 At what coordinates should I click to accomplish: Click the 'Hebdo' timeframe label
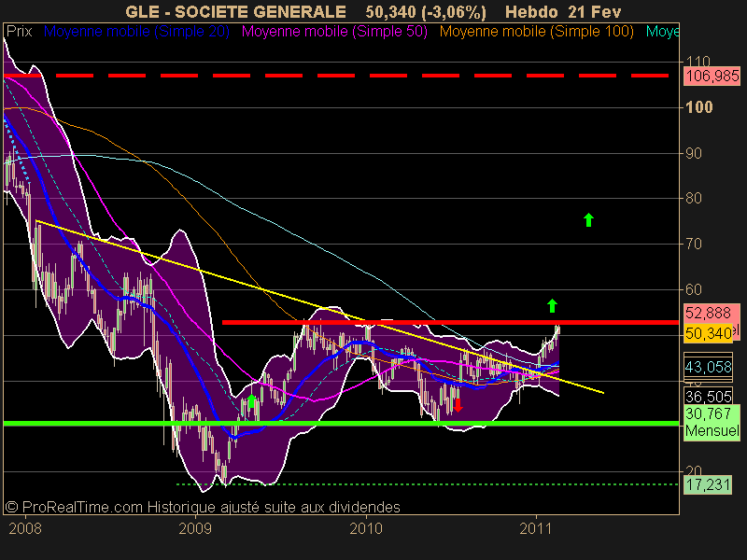pyautogui.click(x=531, y=11)
